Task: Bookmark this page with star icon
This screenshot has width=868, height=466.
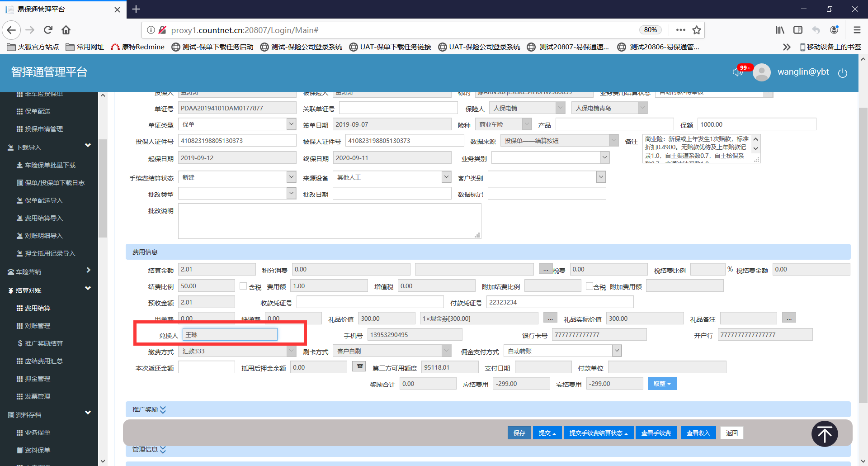Action: coord(696,30)
